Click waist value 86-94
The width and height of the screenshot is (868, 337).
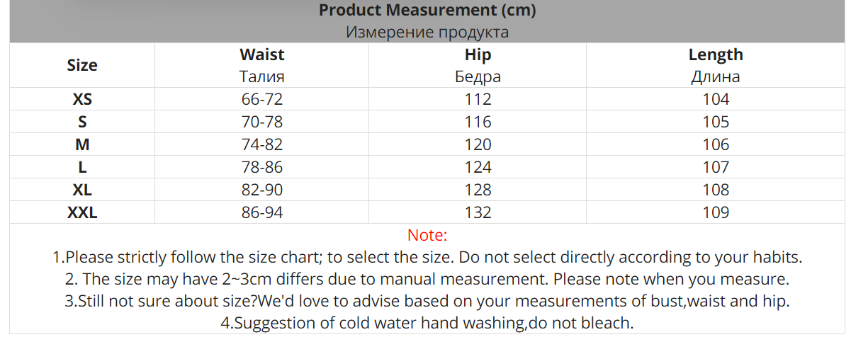click(261, 212)
